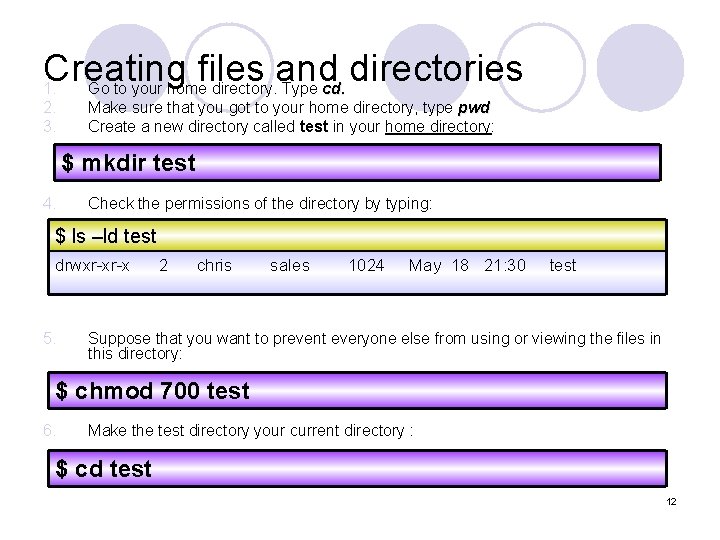Select the "Suppose that you want to prevent" paragraph

374,346
